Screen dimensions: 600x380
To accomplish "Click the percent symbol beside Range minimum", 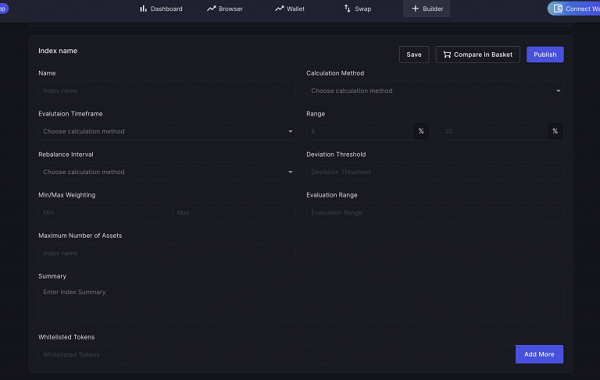I will 421,131.
